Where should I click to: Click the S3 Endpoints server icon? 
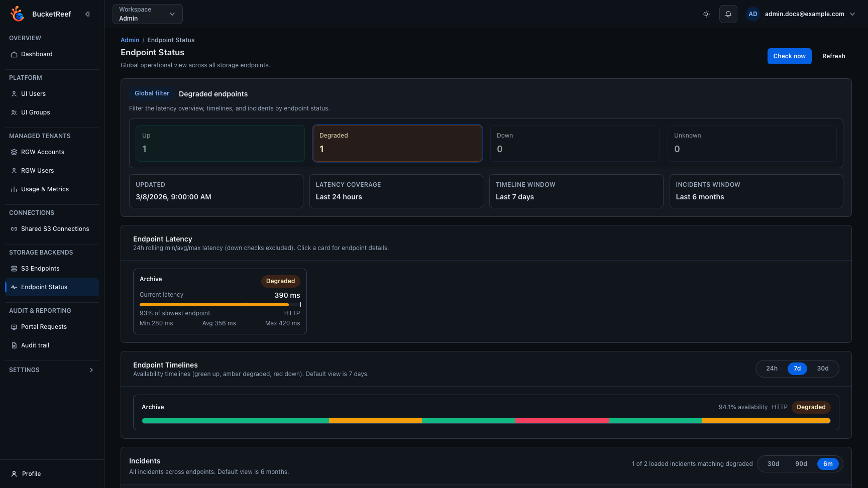click(x=14, y=269)
